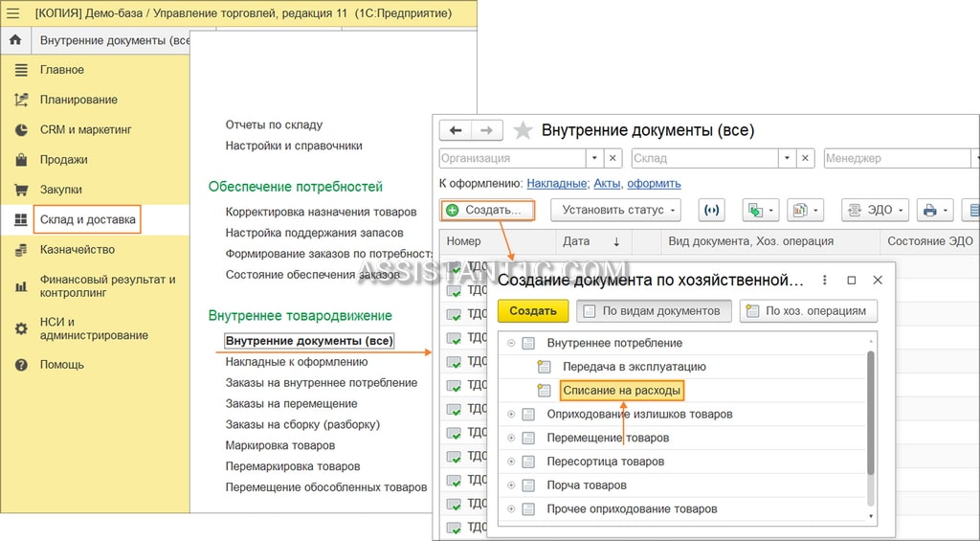Select Склад и доставка section
980x541 pixels.
87,219
